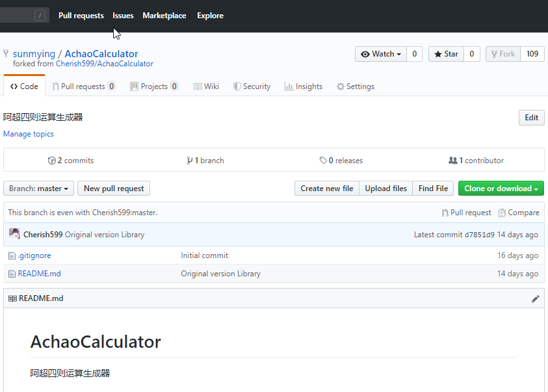Click the Pull request link by Compare
Viewport: 548px width, 392px height.
click(x=466, y=213)
